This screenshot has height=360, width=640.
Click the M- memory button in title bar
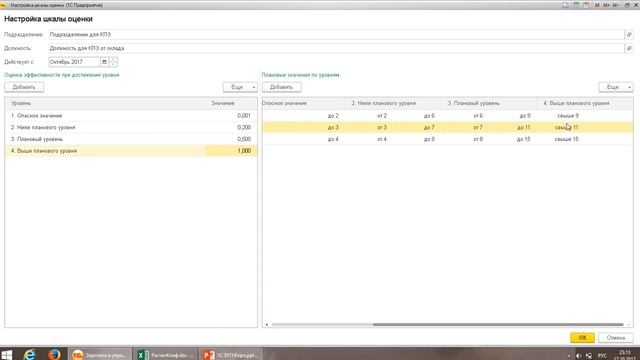click(616, 5)
